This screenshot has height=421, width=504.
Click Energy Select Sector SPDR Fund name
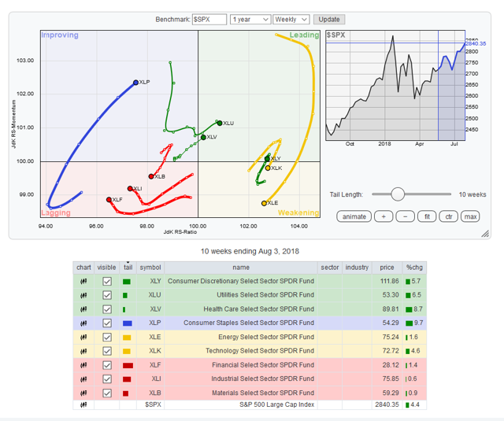point(266,337)
